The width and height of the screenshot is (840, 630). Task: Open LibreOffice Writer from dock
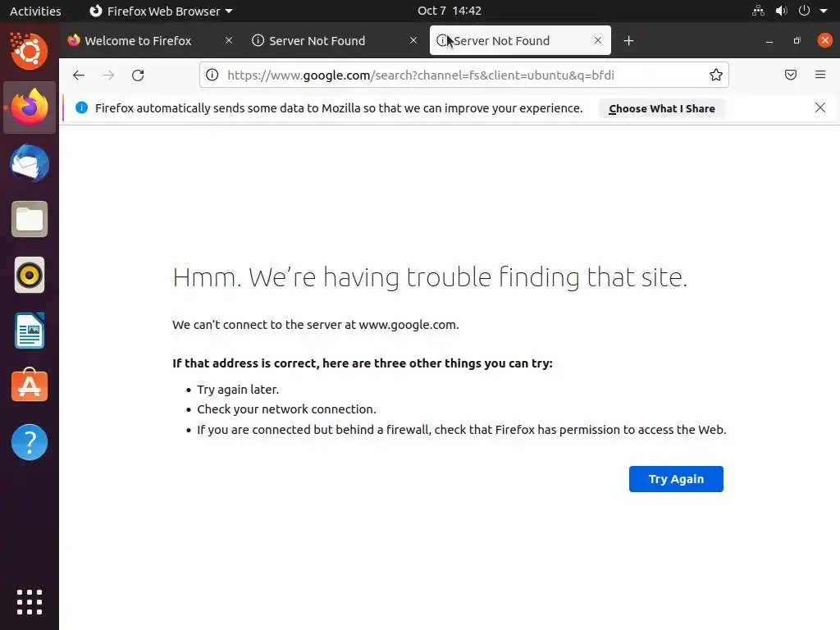tap(30, 331)
